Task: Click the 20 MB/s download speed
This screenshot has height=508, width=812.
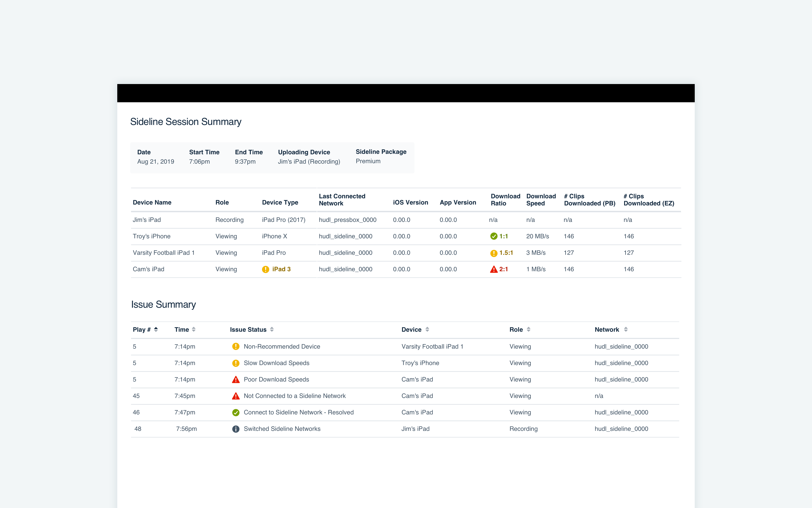Action: [x=537, y=236]
